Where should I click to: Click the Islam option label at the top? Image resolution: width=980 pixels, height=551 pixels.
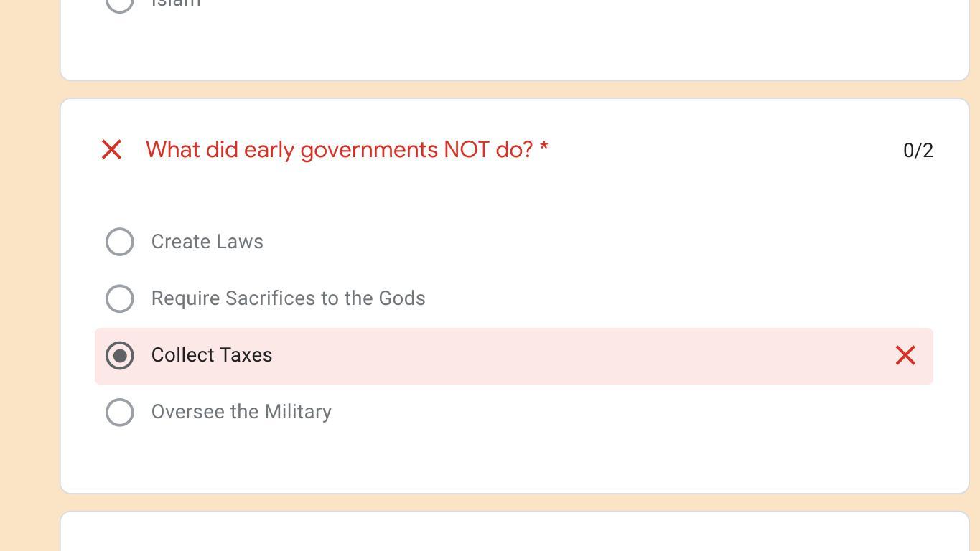(x=176, y=4)
